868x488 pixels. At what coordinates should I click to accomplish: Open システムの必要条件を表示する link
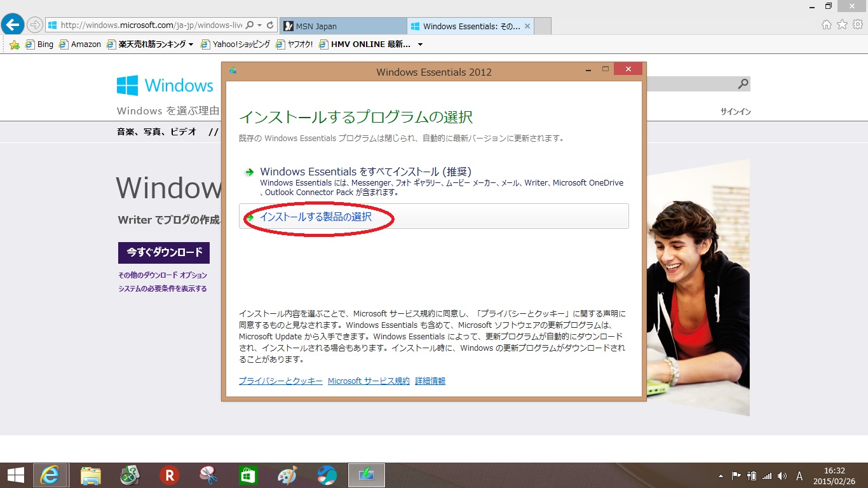pos(163,288)
